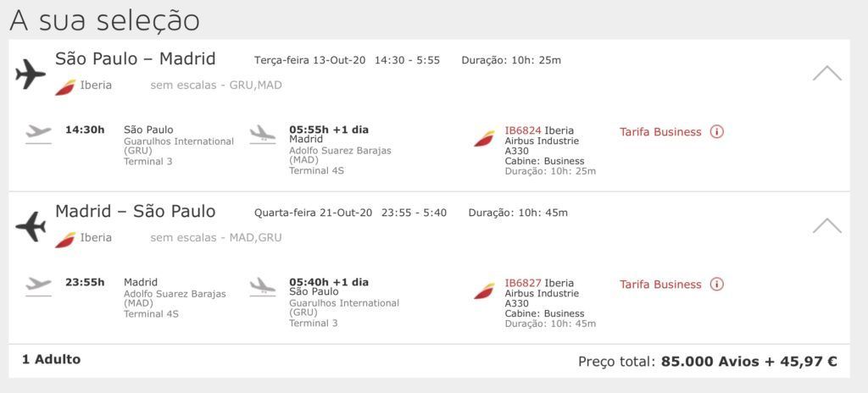Click the outbound airplane icon
The image size is (868, 393).
tap(31, 74)
